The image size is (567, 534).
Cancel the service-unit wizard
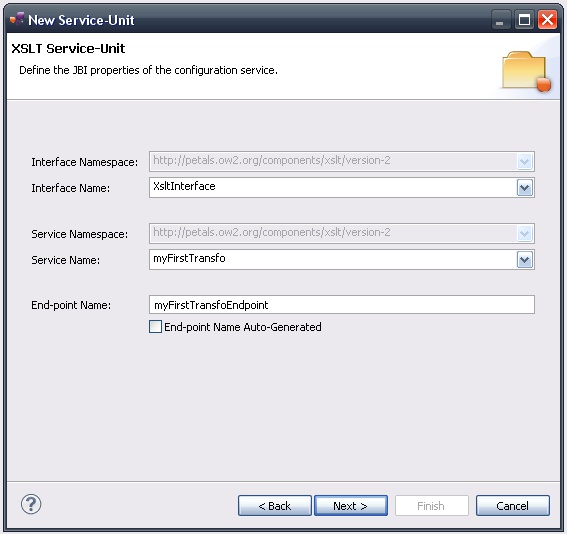pos(513,505)
